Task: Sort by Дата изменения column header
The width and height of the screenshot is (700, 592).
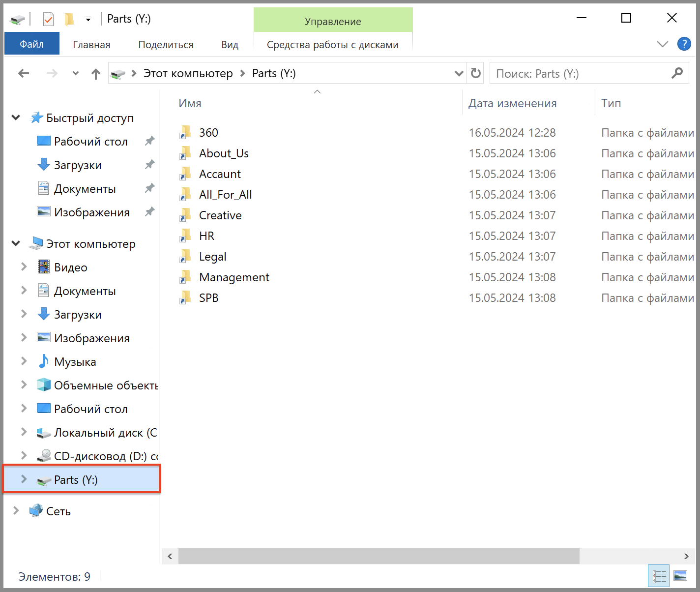Action: click(512, 103)
